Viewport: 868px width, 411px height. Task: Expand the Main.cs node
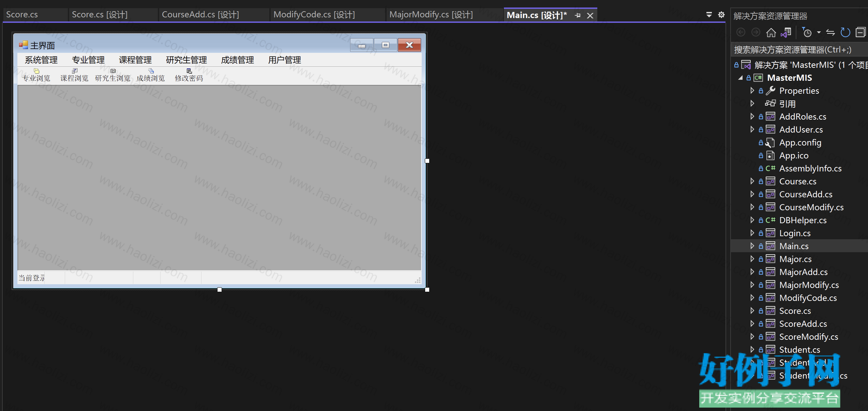(752, 246)
